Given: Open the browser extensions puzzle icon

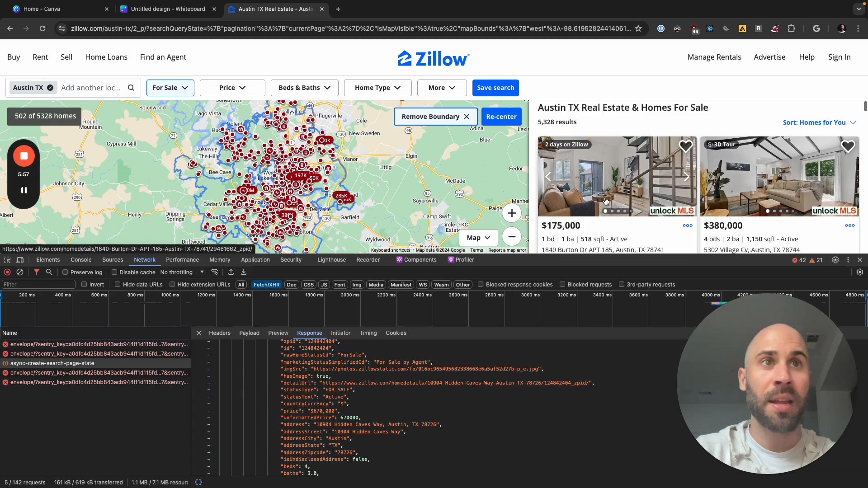Looking at the screenshot, I should coord(791,28).
